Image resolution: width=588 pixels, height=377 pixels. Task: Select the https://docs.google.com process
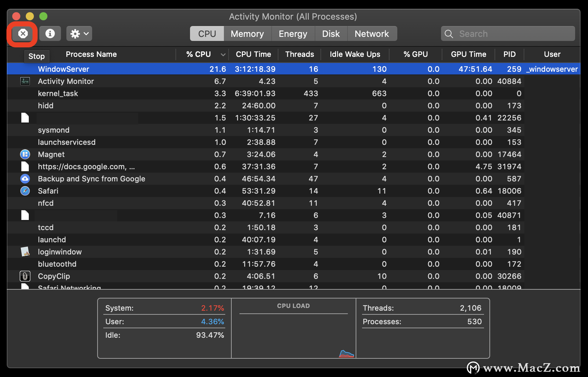click(x=86, y=167)
